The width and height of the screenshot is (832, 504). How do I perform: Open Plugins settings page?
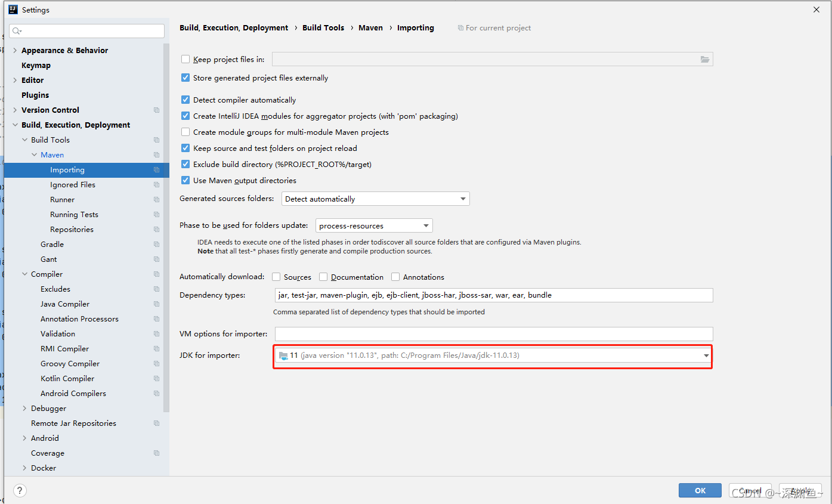[x=35, y=95]
